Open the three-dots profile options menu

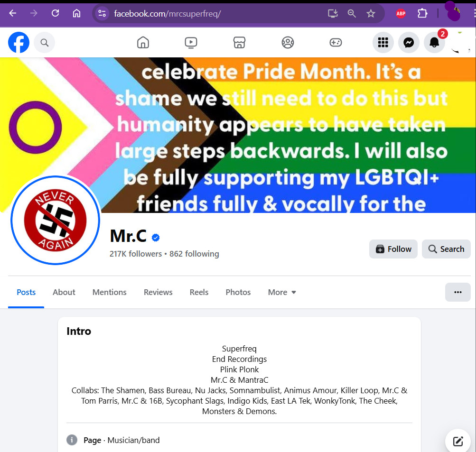(x=458, y=292)
